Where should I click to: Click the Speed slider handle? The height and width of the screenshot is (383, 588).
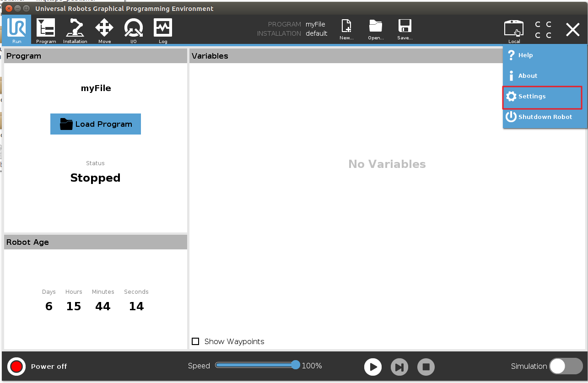296,365
